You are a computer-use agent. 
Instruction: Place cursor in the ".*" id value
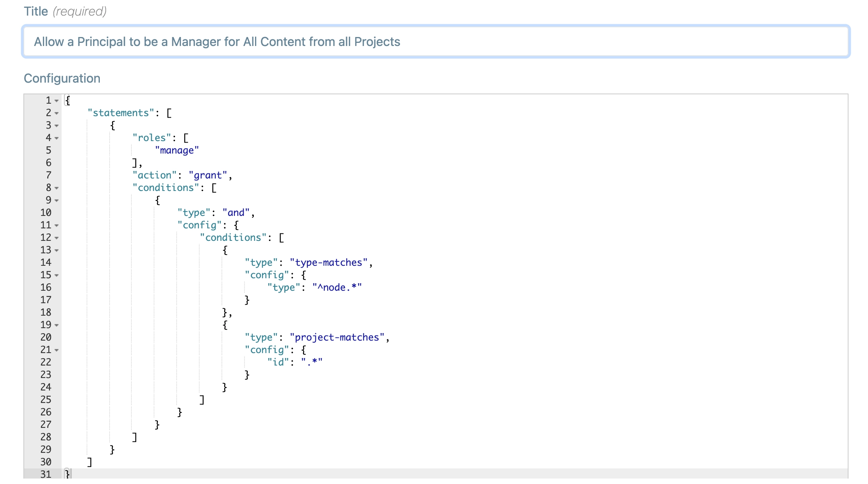click(x=312, y=362)
